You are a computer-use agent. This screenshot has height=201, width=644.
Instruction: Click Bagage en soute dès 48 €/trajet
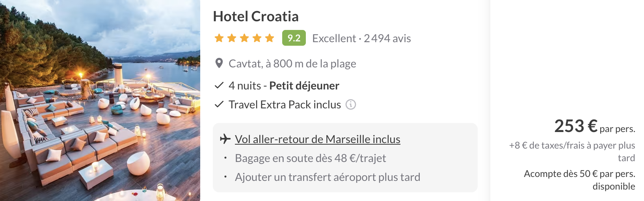pos(310,158)
